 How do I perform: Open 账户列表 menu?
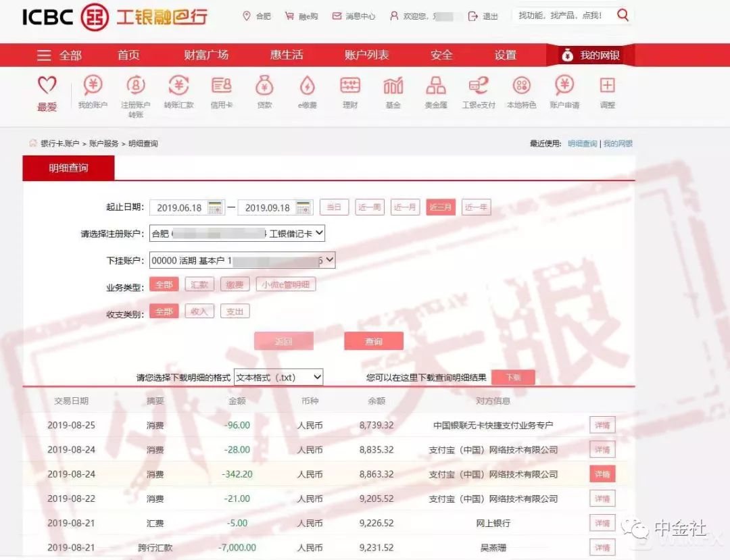tap(367, 55)
